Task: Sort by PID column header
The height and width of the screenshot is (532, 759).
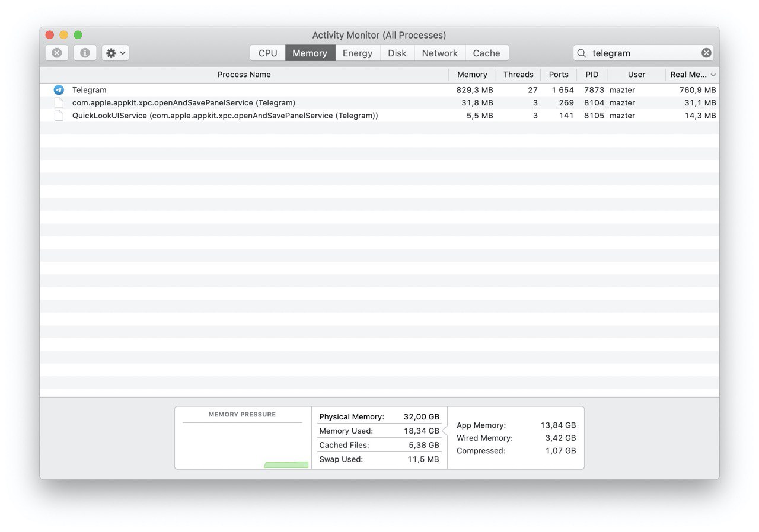Action: click(592, 75)
